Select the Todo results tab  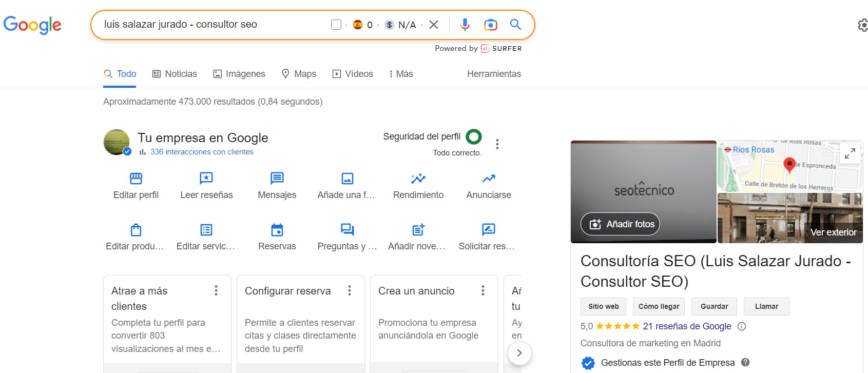[x=120, y=74]
